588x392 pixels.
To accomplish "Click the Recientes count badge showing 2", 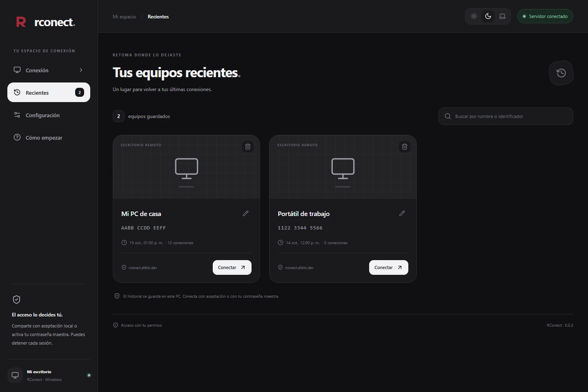I will point(80,93).
